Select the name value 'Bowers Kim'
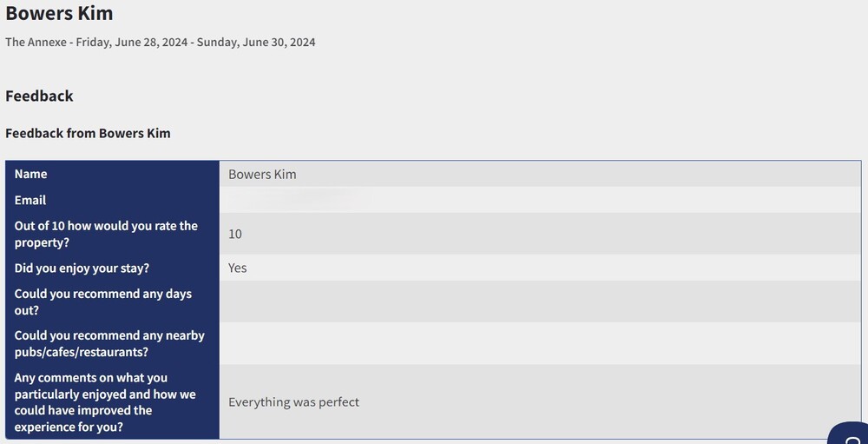 262,174
